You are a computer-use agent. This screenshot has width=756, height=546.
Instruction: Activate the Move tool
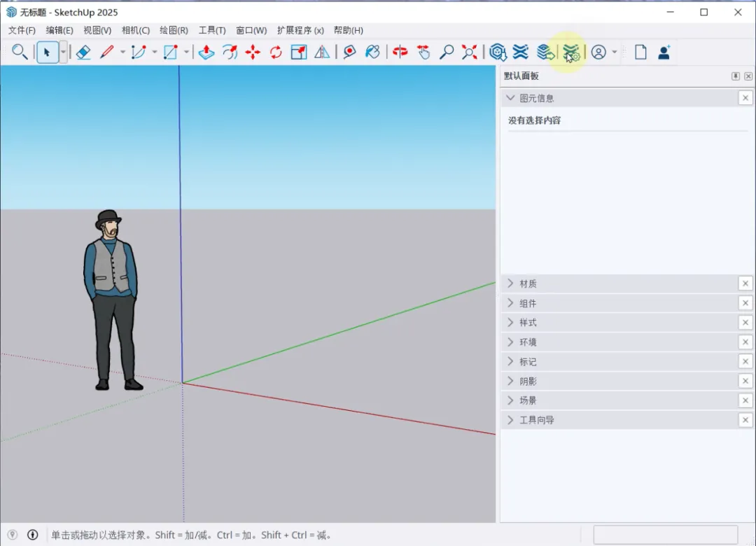(252, 52)
